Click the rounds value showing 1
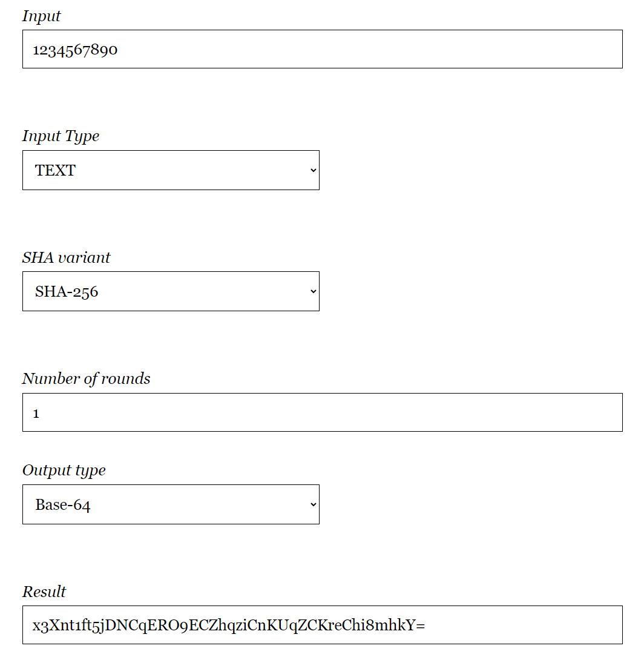 coord(36,412)
